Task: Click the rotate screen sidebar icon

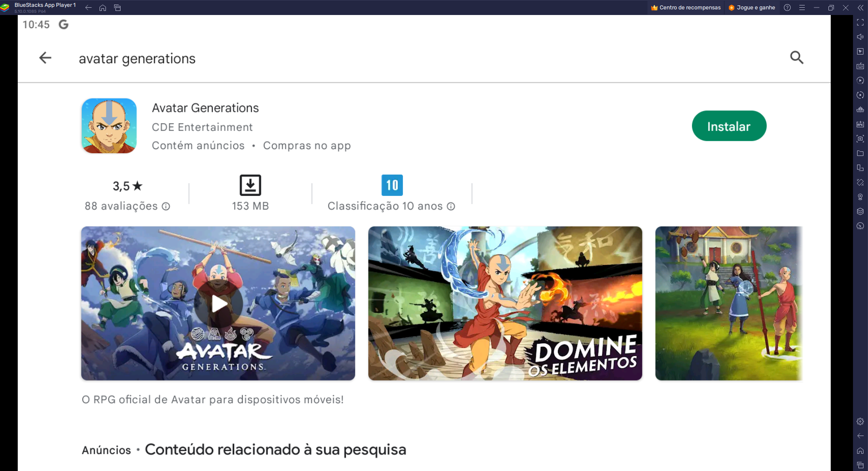Action: click(860, 182)
